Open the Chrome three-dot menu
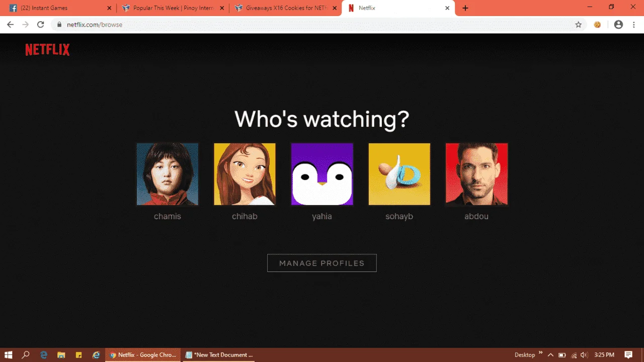Screen dimensions: 644x362 coord(633,25)
